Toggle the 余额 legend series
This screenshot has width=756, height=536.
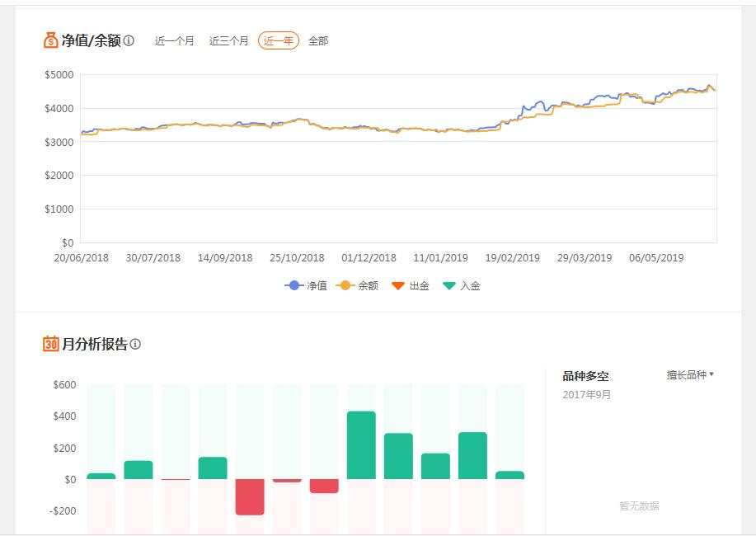[357, 285]
